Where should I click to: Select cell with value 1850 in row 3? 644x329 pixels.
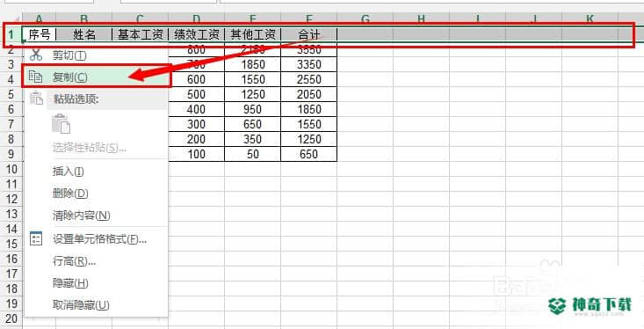pyautogui.click(x=252, y=64)
